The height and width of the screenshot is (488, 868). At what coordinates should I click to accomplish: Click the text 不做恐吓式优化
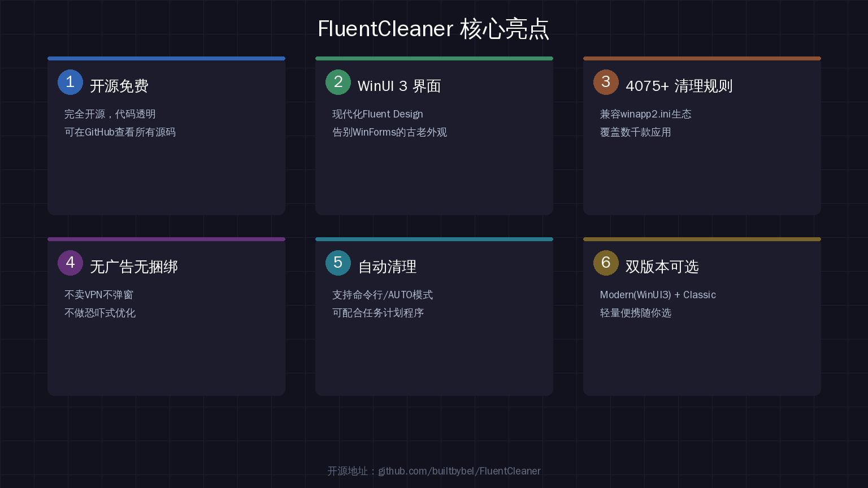(100, 313)
